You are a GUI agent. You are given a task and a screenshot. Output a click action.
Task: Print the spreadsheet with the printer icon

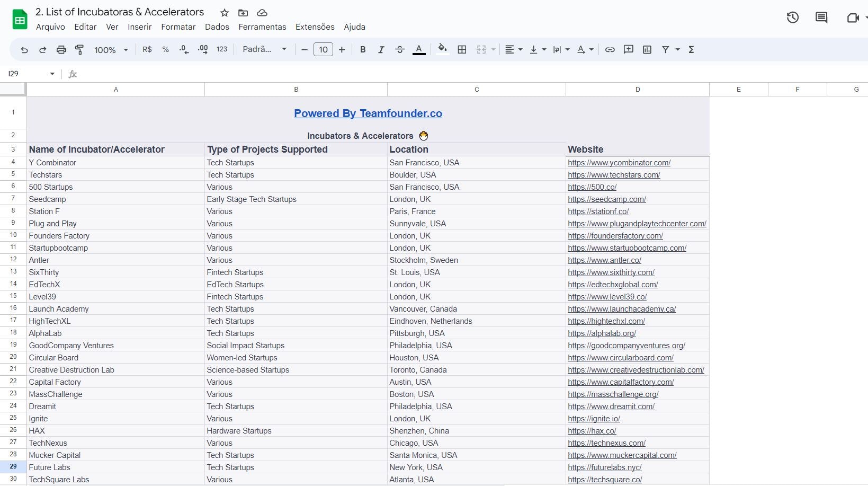click(x=61, y=50)
